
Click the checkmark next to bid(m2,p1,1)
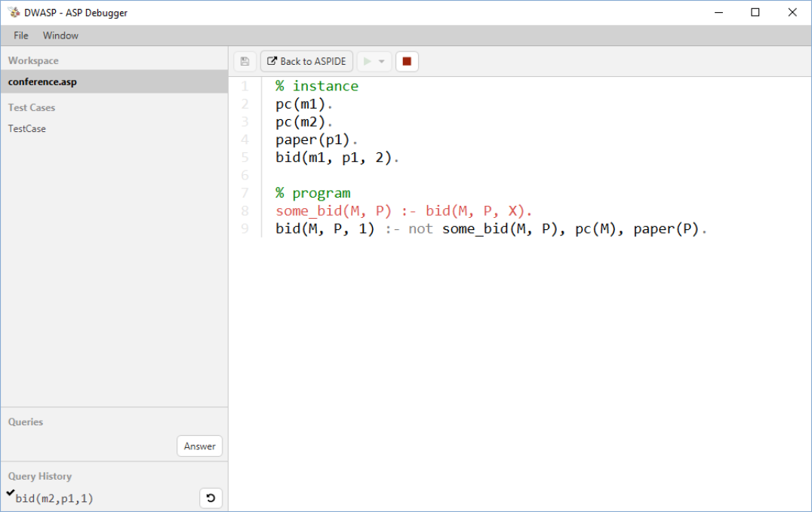[11, 493]
